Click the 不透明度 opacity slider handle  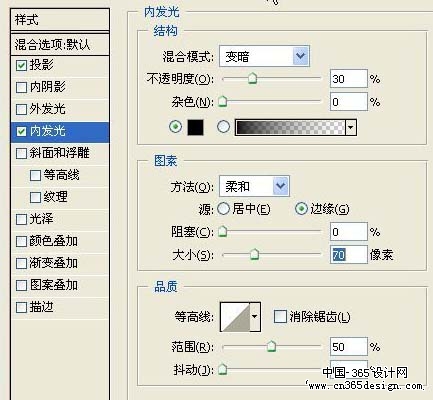coord(253,79)
